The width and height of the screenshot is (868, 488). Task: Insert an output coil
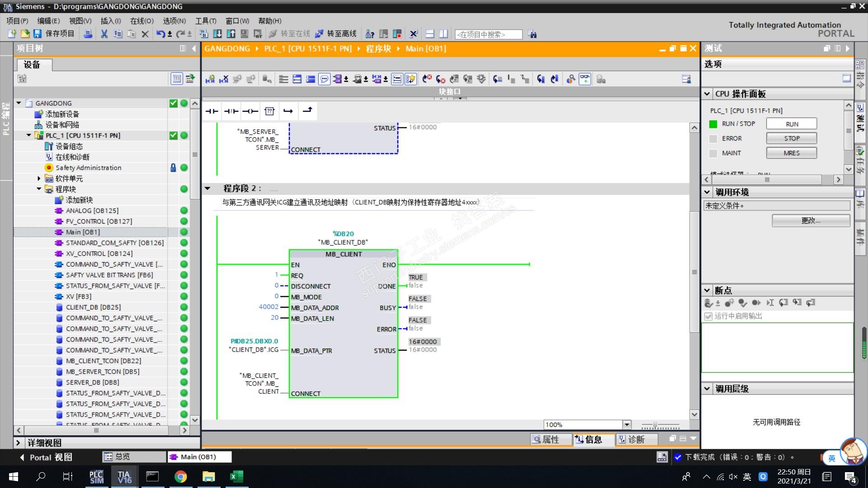[250, 111]
